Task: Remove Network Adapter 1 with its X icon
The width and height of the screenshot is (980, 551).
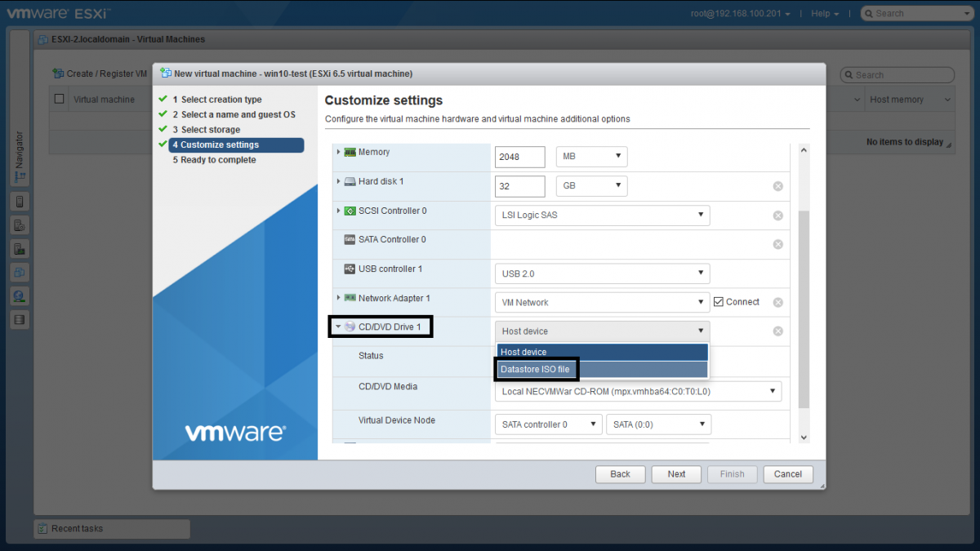Action: 778,302
